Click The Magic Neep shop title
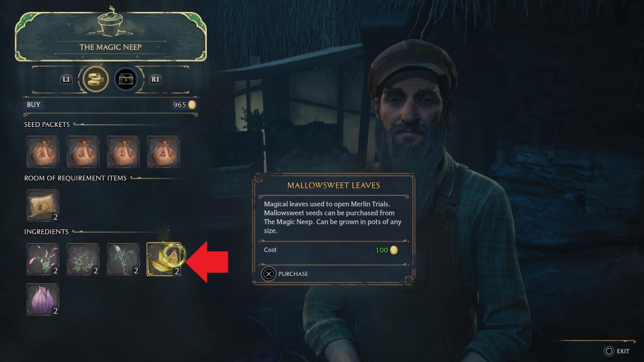 coord(111,47)
